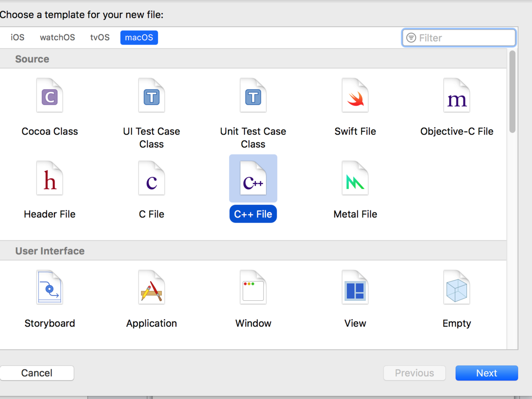This screenshot has height=399, width=532.
Task: Choose the UI Test Case Class icon
Action: pyautogui.click(x=151, y=96)
